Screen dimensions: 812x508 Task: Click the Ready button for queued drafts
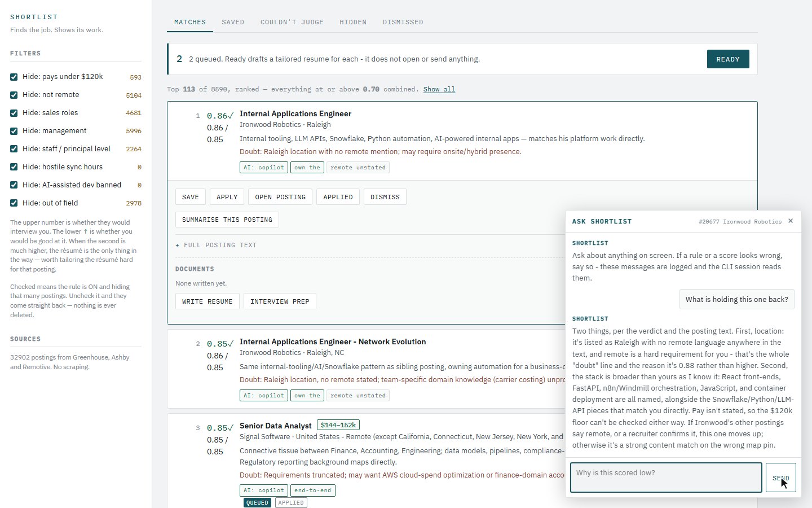pos(728,59)
